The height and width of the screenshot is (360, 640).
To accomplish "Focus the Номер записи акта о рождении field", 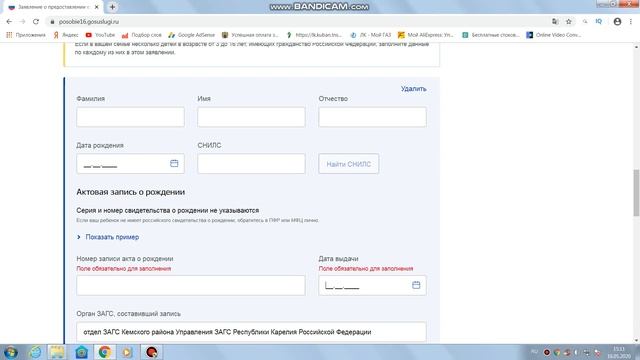I will click(x=191, y=285).
